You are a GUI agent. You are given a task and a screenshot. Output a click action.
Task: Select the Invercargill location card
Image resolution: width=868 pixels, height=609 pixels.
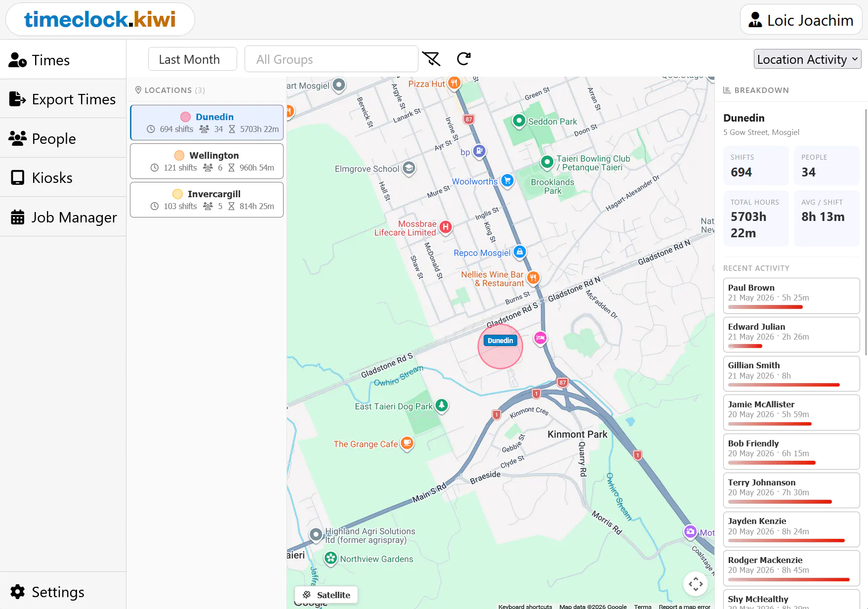(207, 200)
